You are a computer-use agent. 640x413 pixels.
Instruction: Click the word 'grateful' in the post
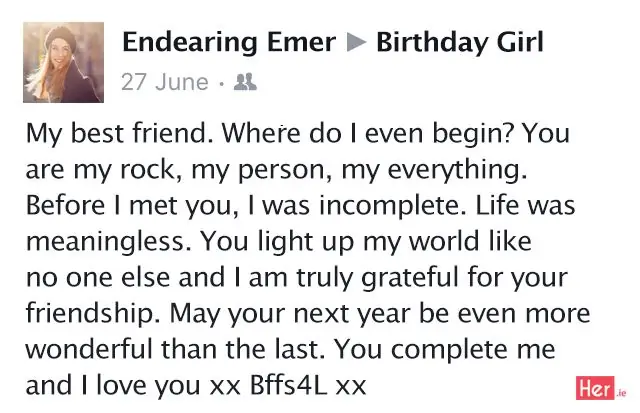[x=410, y=277]
